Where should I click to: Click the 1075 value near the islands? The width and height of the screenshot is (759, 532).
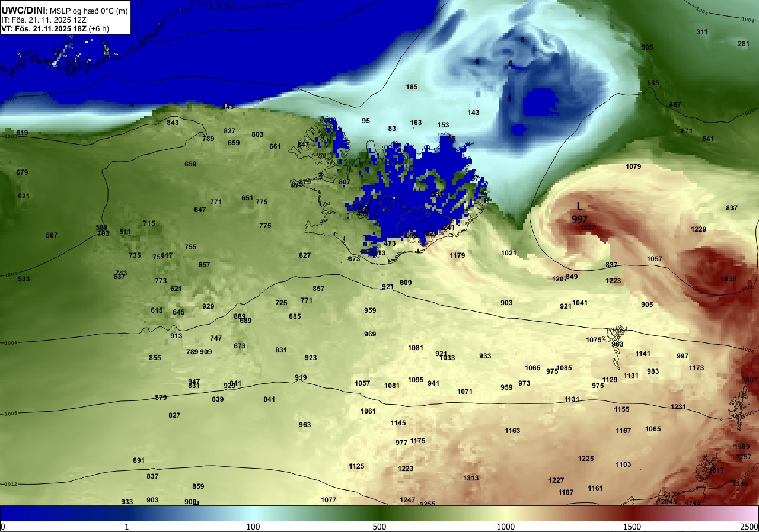[594, 340]
